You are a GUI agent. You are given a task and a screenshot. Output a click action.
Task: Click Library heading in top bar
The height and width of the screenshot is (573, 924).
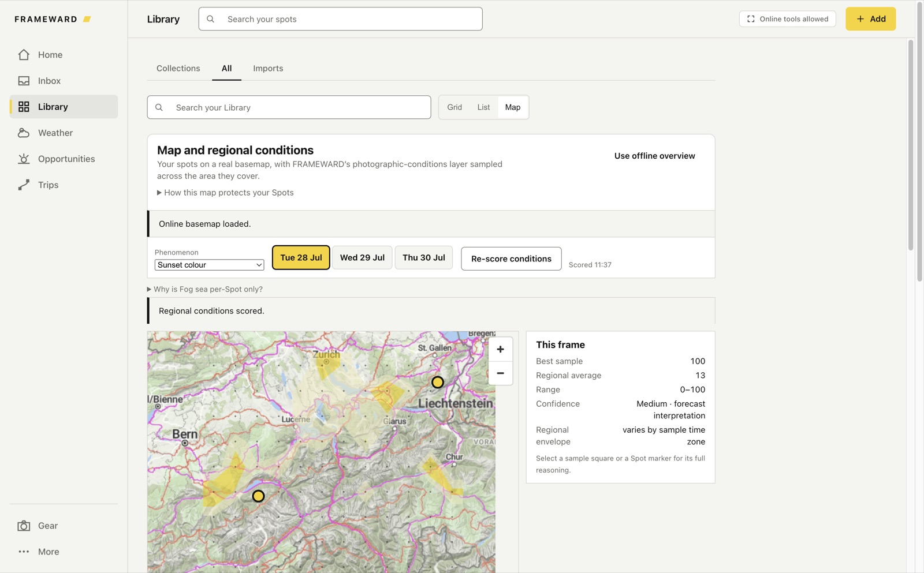(163, 19)
